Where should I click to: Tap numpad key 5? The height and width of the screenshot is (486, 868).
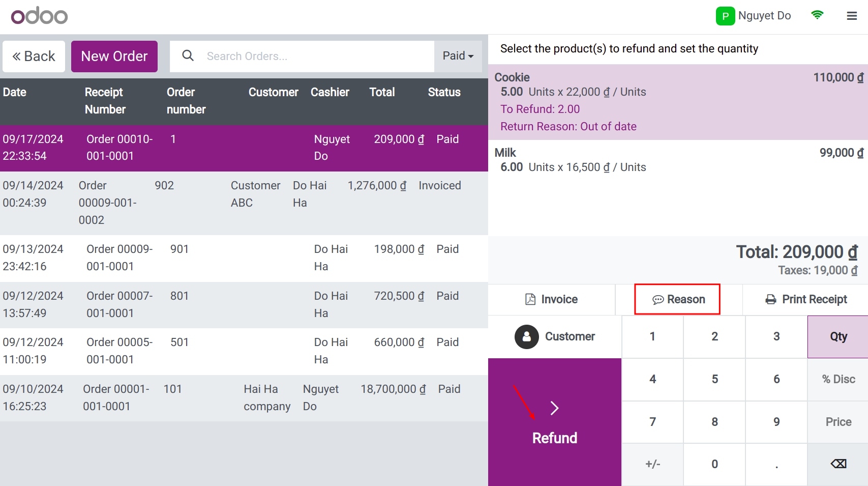tap(714, 379)
